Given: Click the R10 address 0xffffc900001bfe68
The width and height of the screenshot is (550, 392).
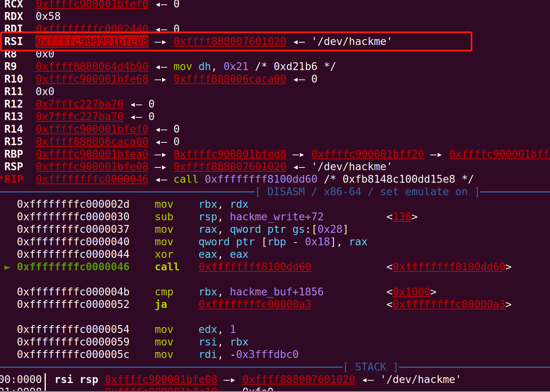Looking at the screenshot, I should pyautogui.click(x=92, y=79).
